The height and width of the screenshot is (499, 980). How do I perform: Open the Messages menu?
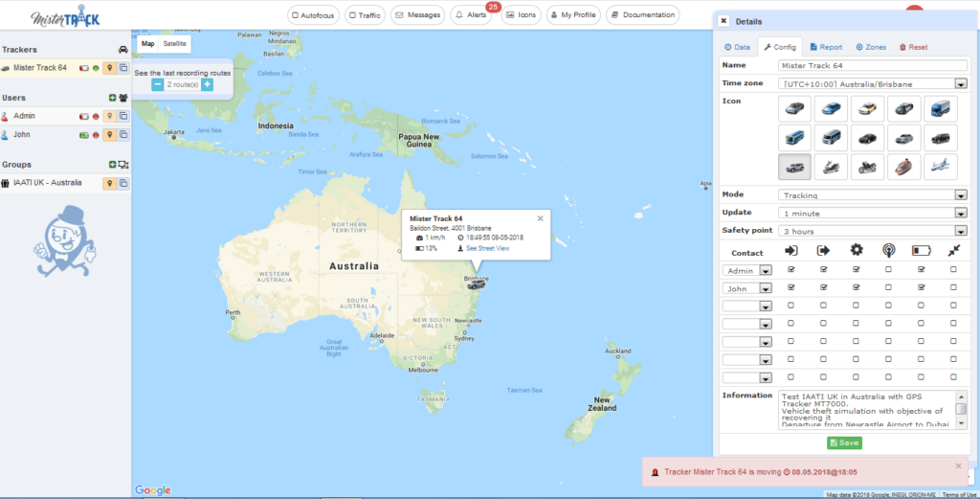tap(418, 15)
